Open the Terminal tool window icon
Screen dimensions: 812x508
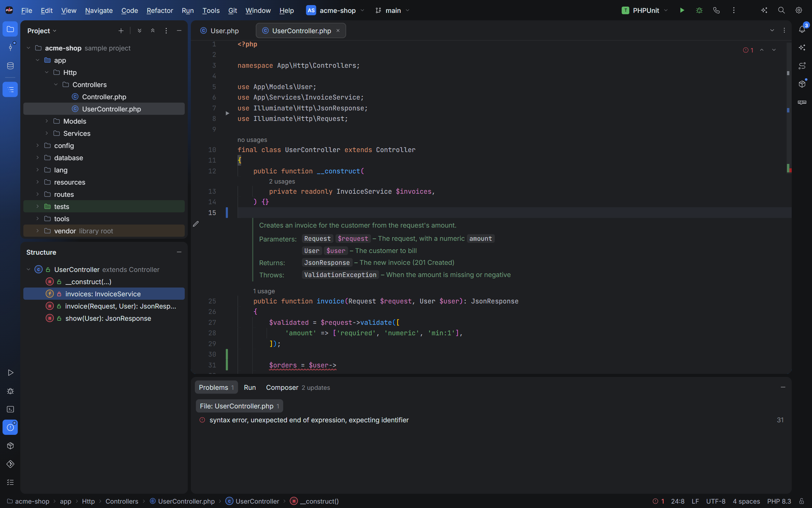pyautogui.click(x=10, y=409)
